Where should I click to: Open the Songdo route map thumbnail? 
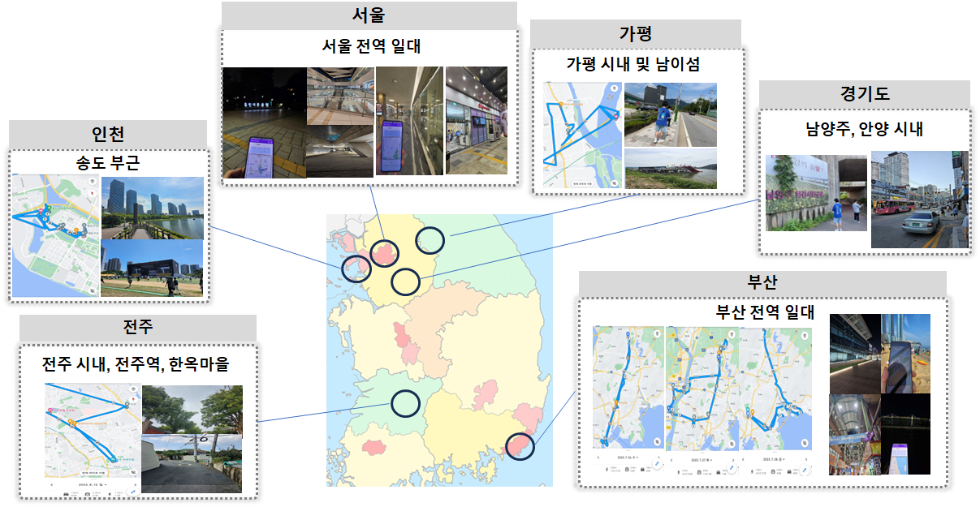(x=56, y=236)
